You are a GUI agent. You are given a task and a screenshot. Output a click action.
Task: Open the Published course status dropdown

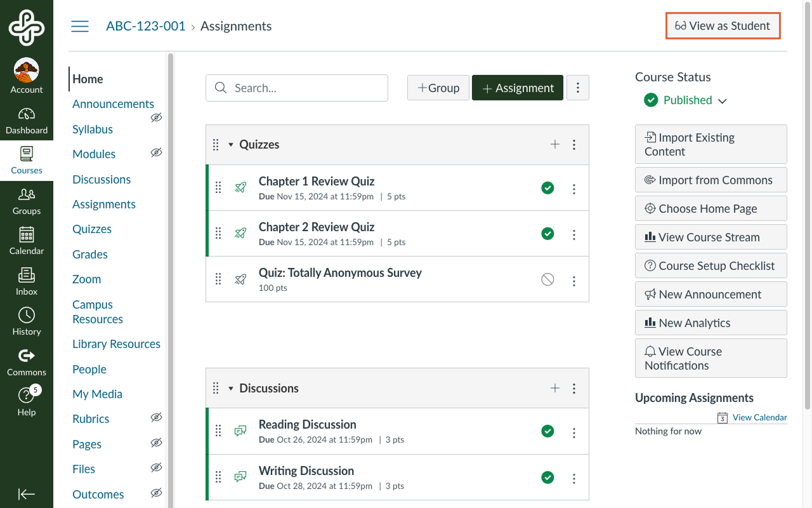(685, 100)
